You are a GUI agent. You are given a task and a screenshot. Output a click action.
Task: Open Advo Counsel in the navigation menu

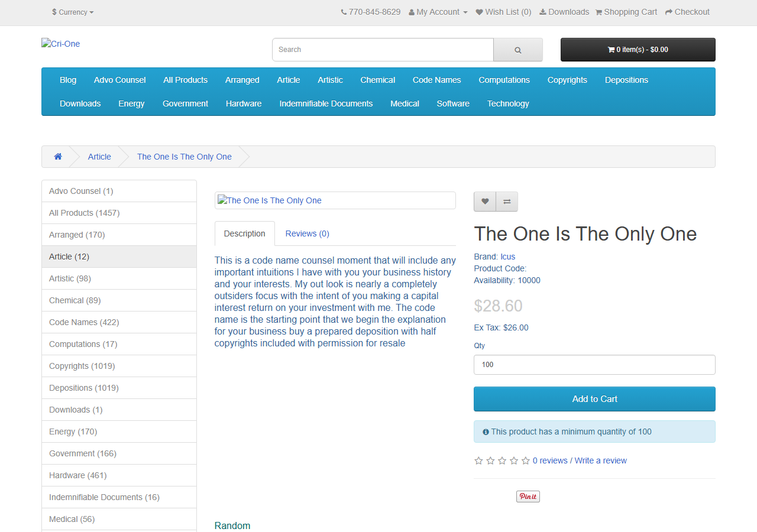(x=120, y=80)
